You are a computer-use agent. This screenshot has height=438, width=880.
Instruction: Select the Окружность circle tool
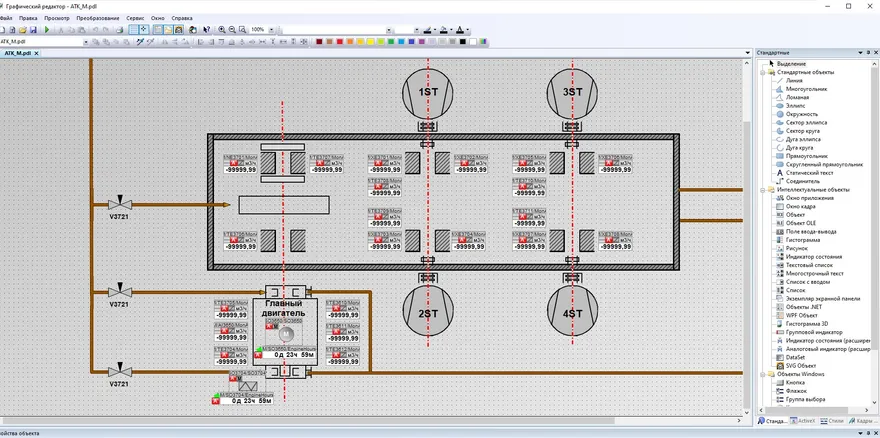click(x=795, y=114)
